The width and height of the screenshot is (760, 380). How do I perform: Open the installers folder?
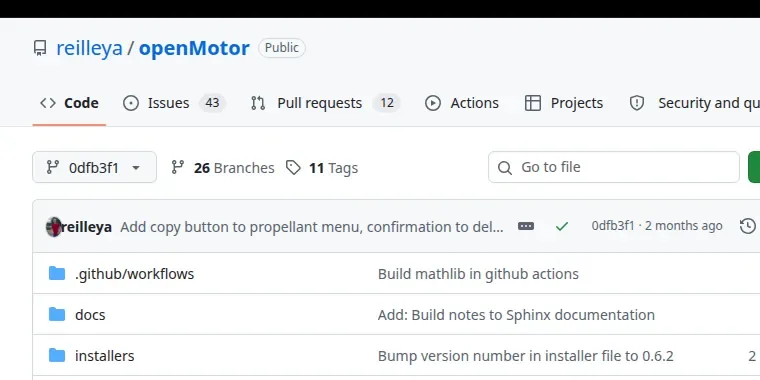click(105, 356)
